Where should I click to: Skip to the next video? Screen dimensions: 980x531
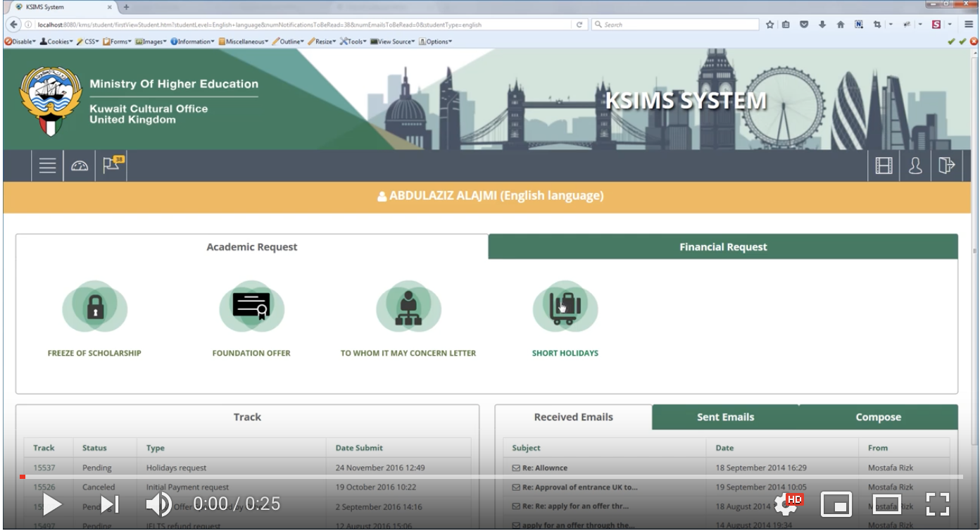click(110, 504)
